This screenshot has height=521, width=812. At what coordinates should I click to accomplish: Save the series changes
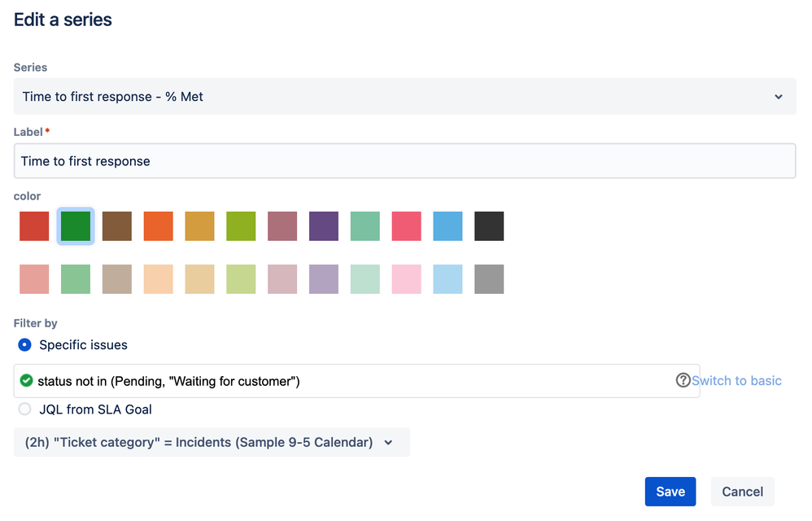pos(670,492)
